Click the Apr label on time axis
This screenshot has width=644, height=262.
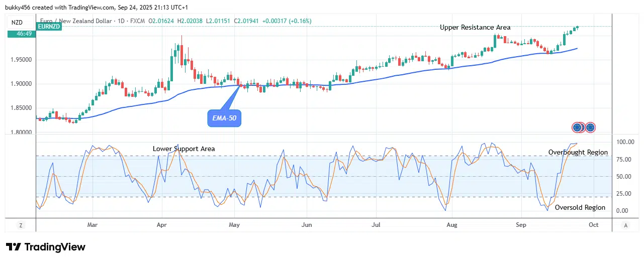(161, 225)
